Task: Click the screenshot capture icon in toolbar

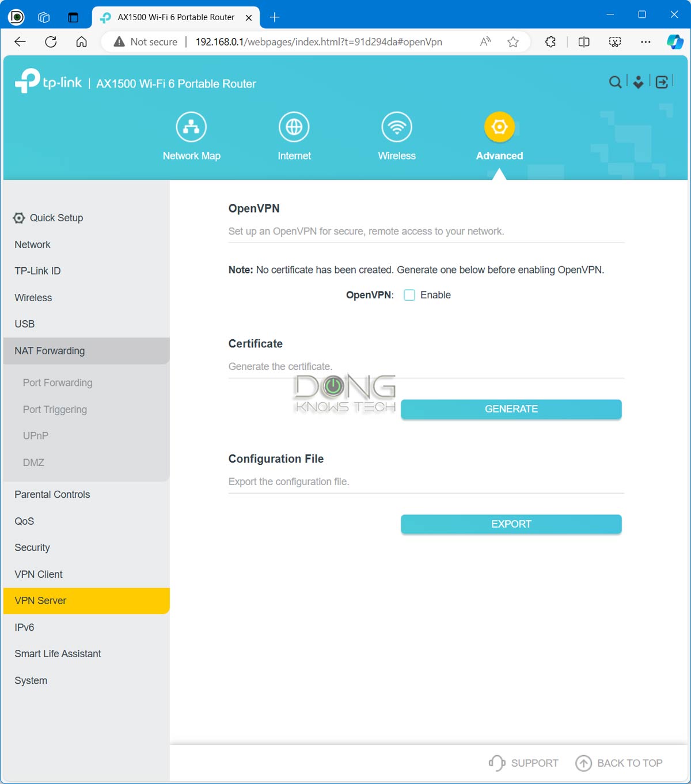Action: 615,41
